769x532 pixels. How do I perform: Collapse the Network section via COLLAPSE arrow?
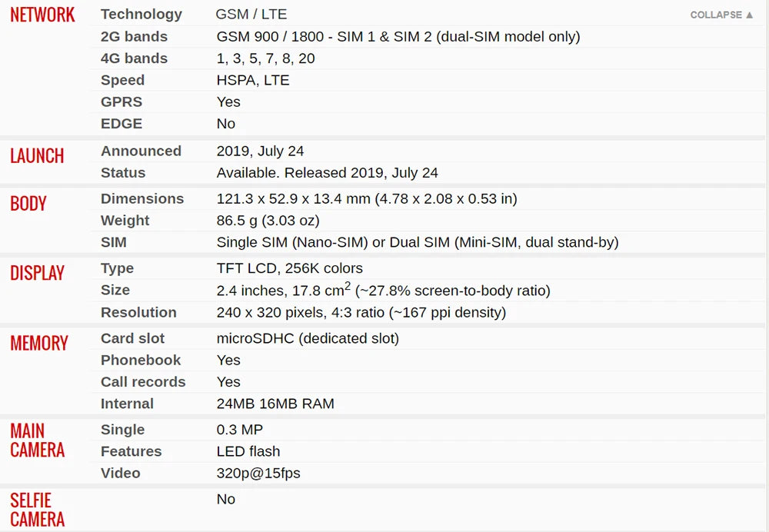(x=721, y=15)
